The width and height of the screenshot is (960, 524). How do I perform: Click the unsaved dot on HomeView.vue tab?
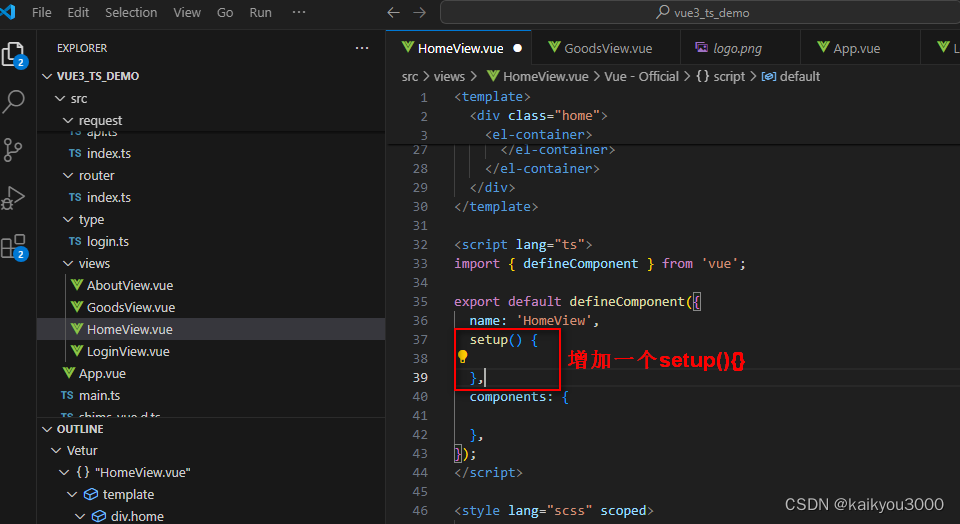(517, 48)
